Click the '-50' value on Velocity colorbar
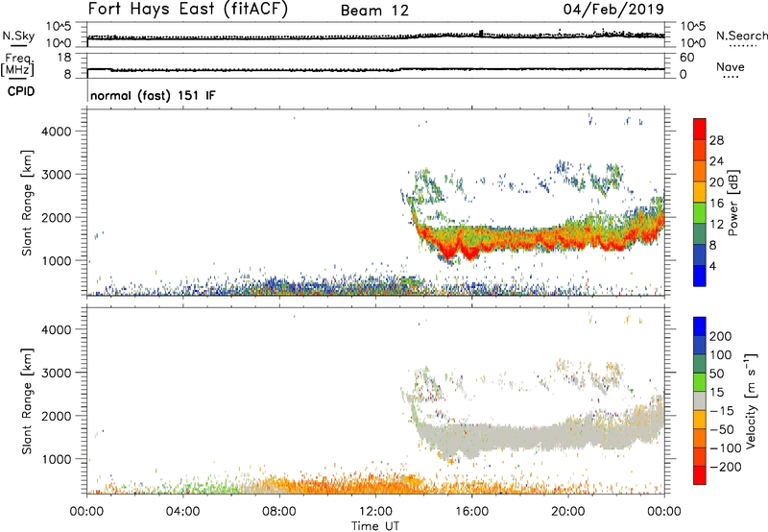Screen dimensions: 768x532 coord(721,430)
